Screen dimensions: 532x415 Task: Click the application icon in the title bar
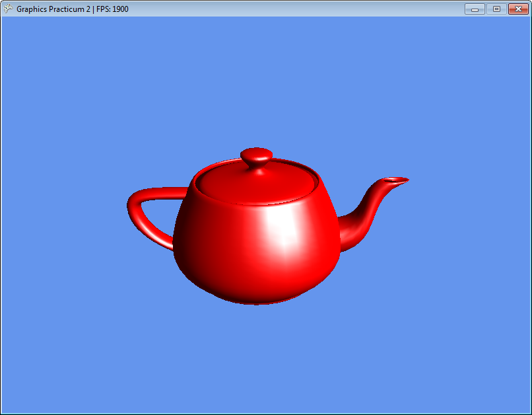click(8, 9)
